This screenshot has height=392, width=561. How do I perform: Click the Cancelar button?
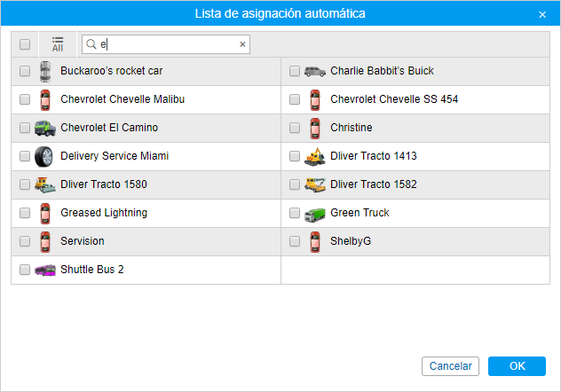click(450, 366)
